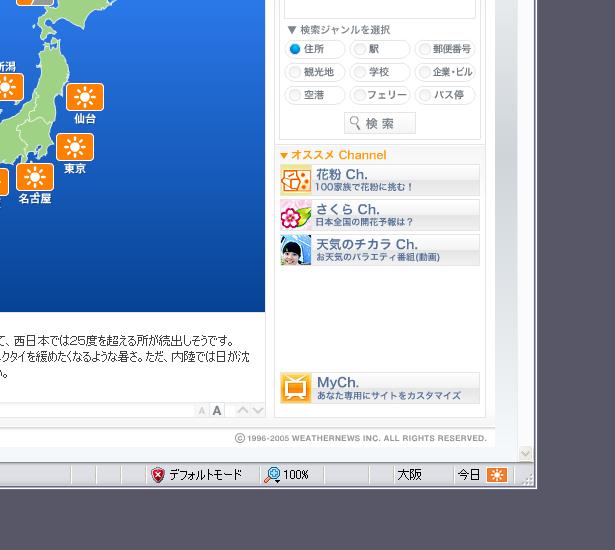Click the sunny weather icon for Sendai
The width and height of the screenshot is (615, 550).
[x=85, y=97]
